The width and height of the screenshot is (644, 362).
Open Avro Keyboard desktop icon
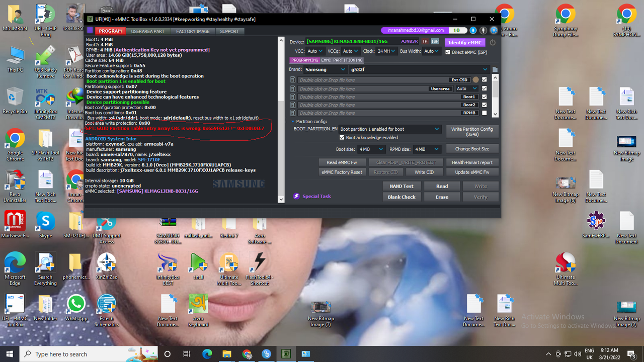coord(198,311)
